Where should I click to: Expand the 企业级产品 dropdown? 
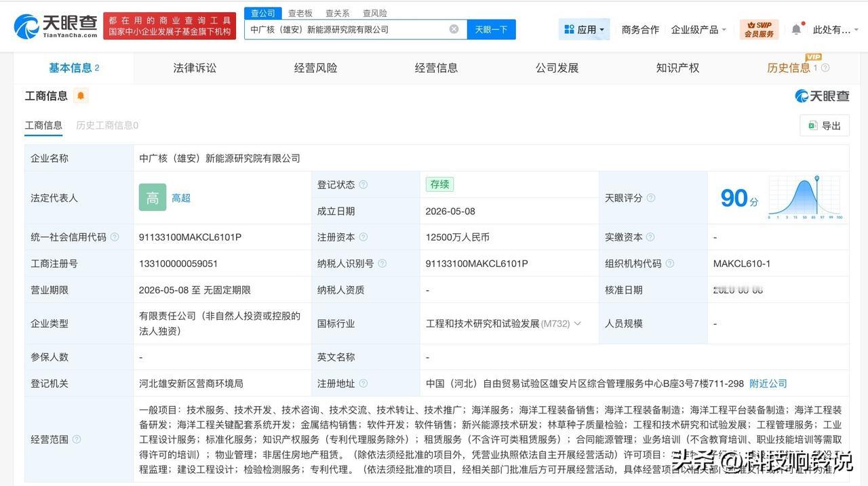[x=698, y=29]
